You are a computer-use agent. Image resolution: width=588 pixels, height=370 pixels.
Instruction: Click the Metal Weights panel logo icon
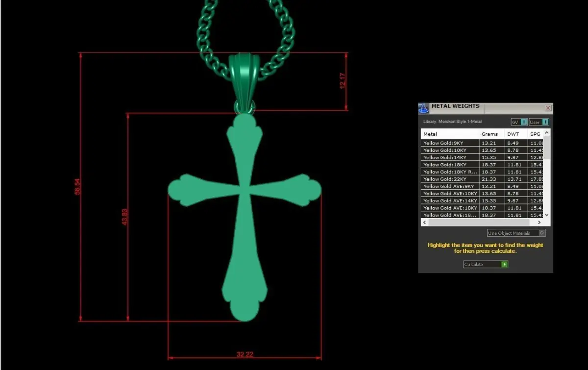423,108
